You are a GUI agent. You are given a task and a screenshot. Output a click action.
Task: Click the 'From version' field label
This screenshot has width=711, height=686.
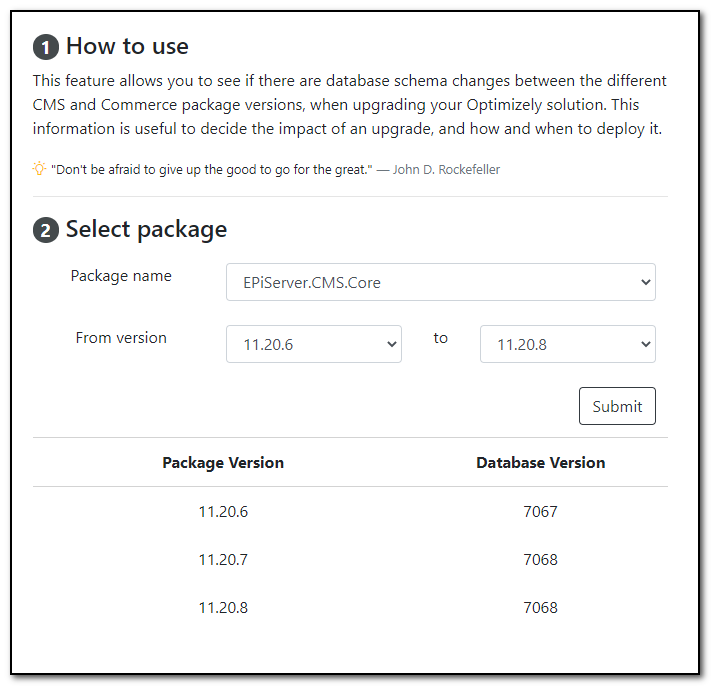[x=121, y=338]
